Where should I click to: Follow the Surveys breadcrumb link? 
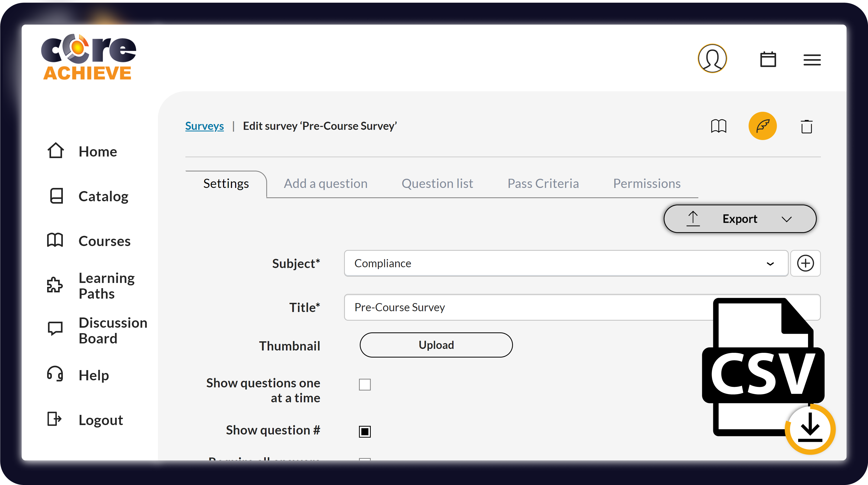(x=204, y=126)
